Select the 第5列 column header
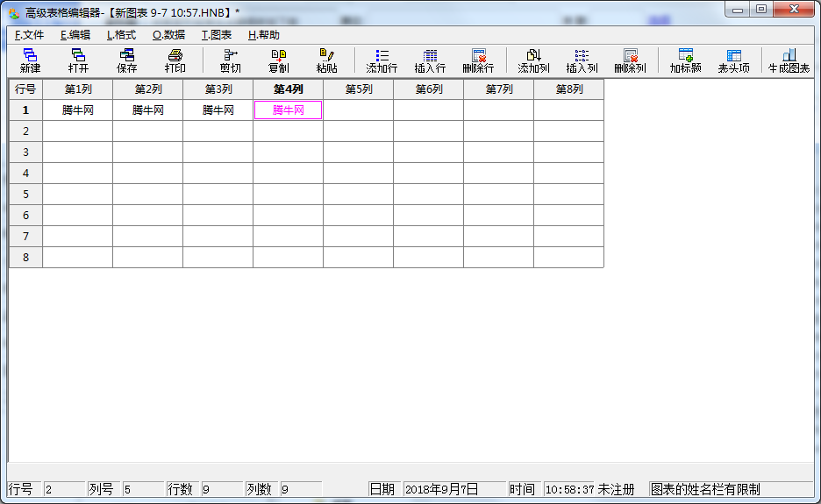Screen dimensions: 821x504 358,89
